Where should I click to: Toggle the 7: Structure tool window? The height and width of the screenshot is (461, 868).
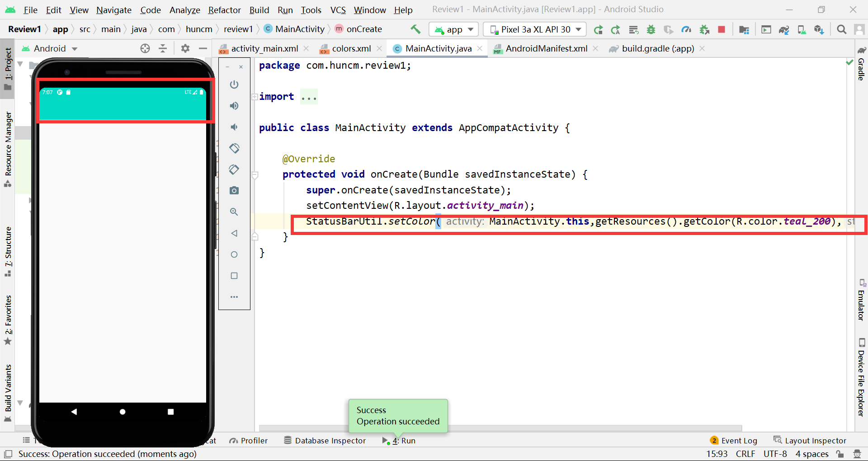pos(8,251)
